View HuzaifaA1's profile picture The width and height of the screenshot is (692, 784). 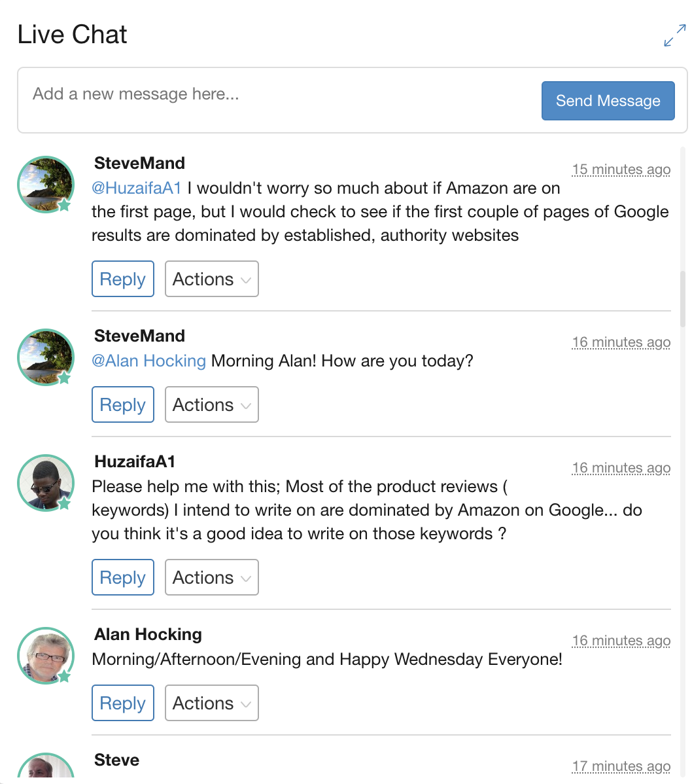(x=46, y=482)
